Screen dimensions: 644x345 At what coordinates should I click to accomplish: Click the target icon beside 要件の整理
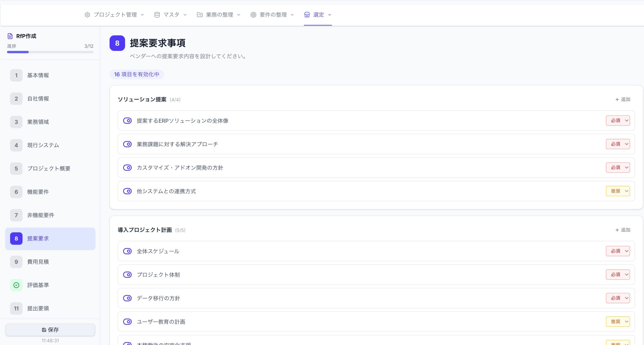253,15
